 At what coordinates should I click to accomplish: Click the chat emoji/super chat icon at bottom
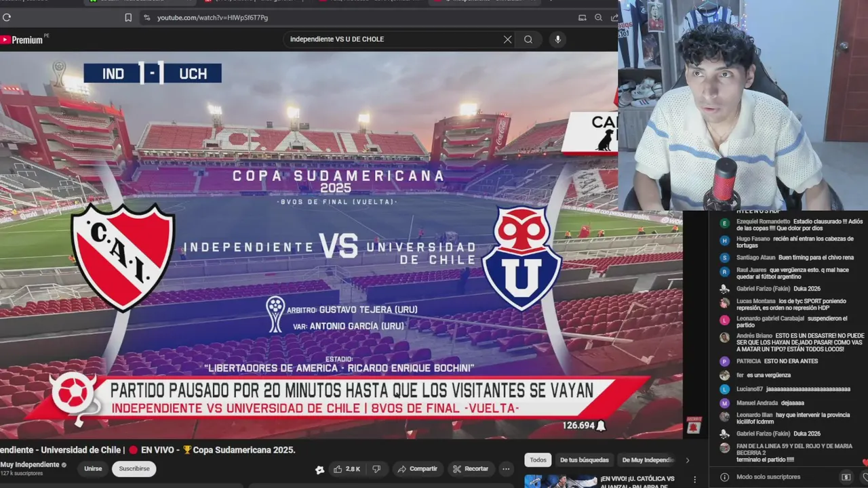846,477
